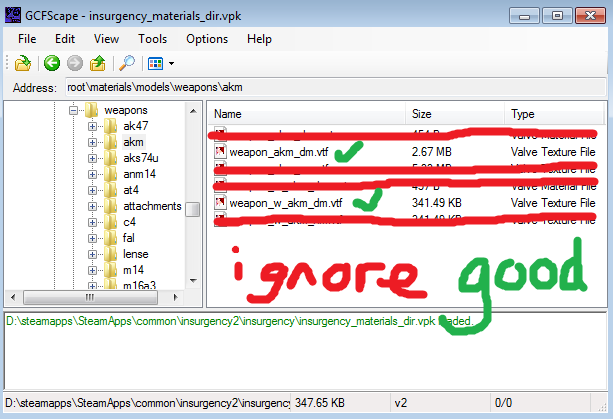Click the view style grid icon

(156, 63)
